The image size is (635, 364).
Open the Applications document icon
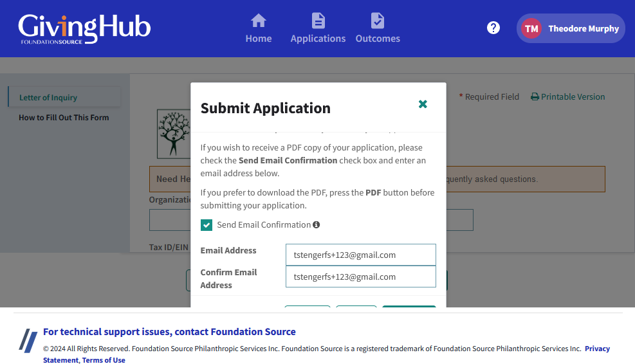pos(318,21)
